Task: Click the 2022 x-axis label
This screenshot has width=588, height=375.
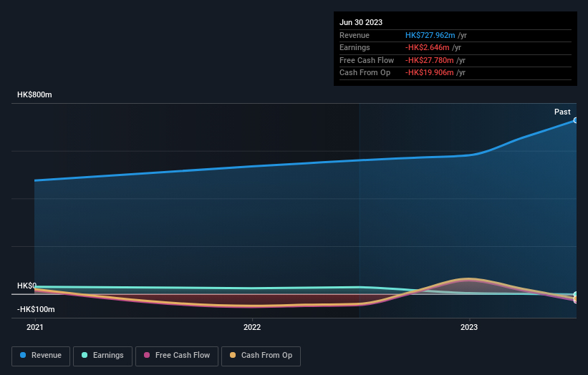Action: [252, 328]
